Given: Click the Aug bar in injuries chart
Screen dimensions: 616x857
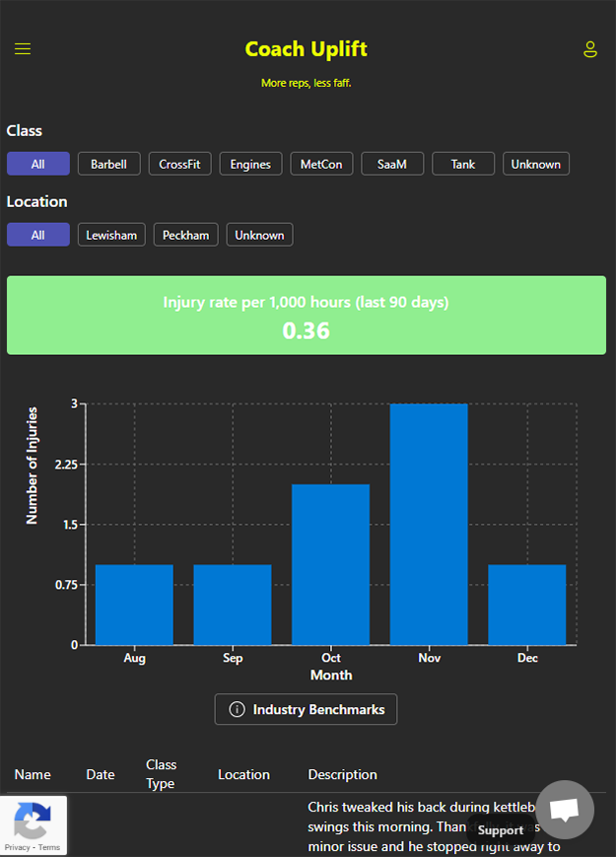Looking at the screenshot, I should pyautogui.click(x=134, y=606).
